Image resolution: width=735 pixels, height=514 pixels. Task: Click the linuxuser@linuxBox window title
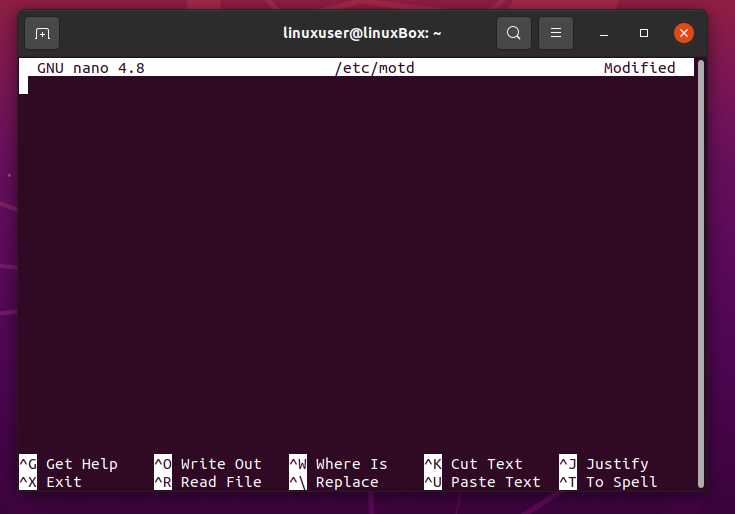(362, 33)
